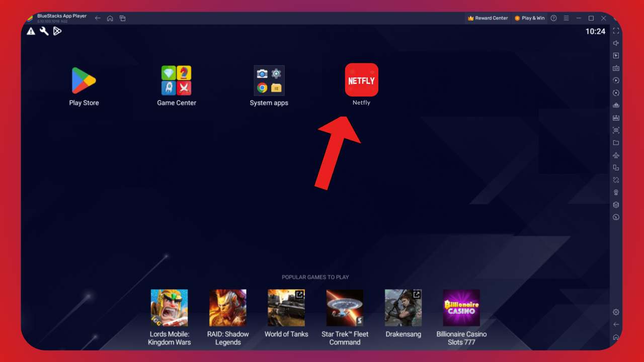This screenshot has width=644, height=362.
Task: Open Google Play Store
Action: point(84,80)
